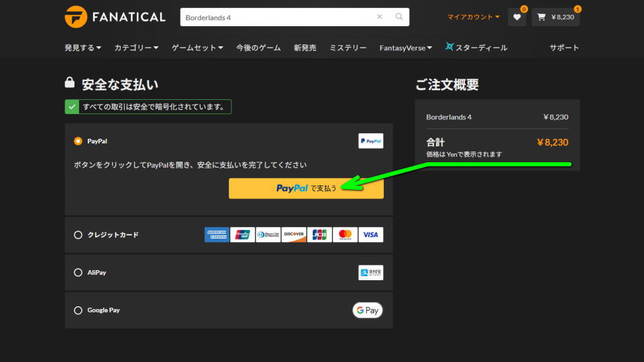Image resolution: width=644 pixels, height=362 pixels.
Task: Click the 合計 total price ¥8,230
Action: [x=552, y=142]
